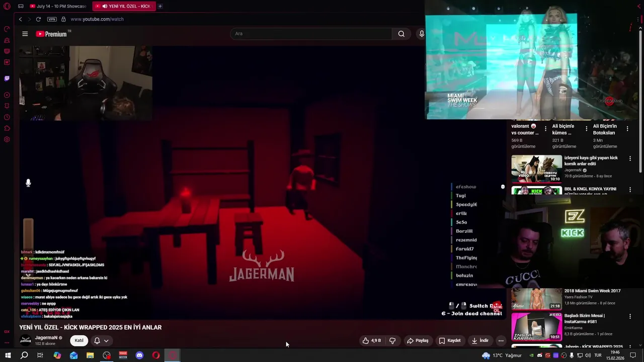The width and height of the screenshot is (644, 362).
Task: Open GX Corner gamepad icon in tab bar
Action: point(21,6)
